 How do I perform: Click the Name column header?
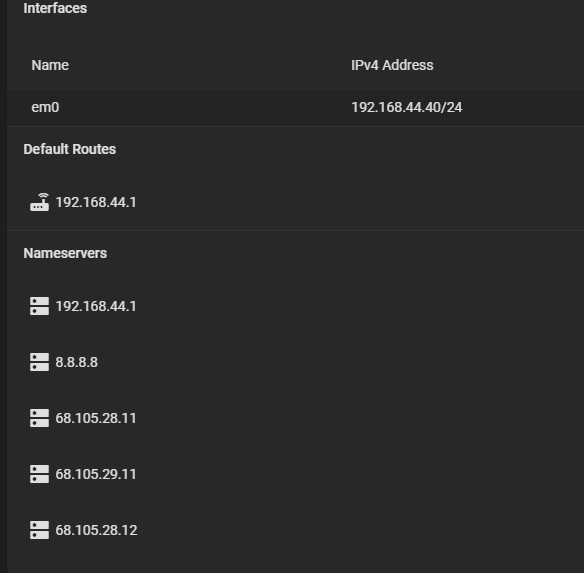50,65
